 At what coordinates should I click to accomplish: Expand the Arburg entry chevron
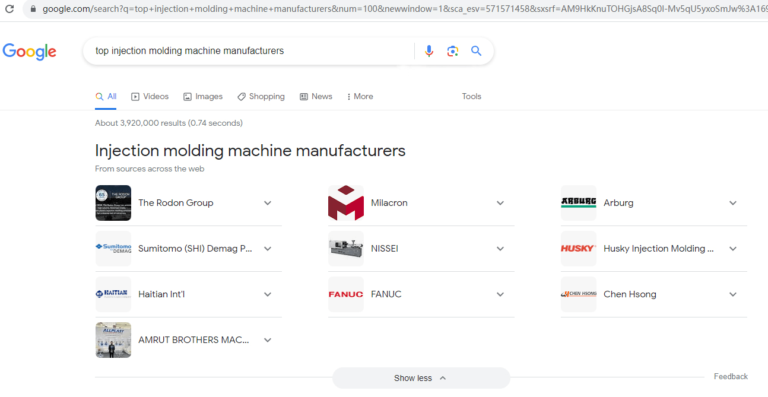[x=733, y=203]
